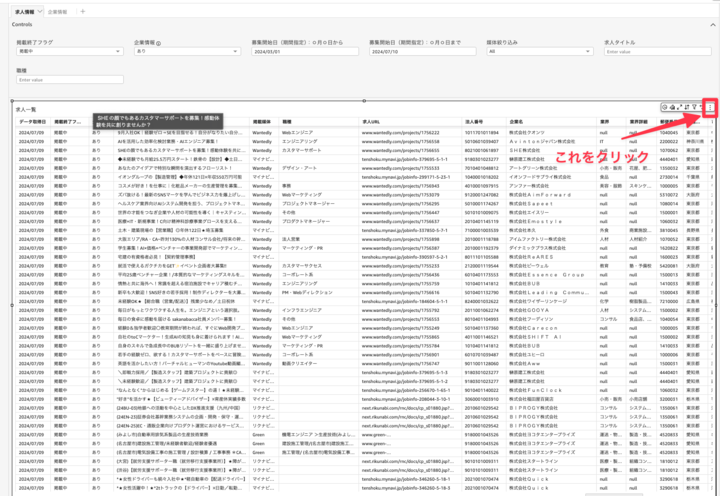Add a new sheet with the plus icon
This screenshot has height=496, width=720.
click(x=83, y=11)
